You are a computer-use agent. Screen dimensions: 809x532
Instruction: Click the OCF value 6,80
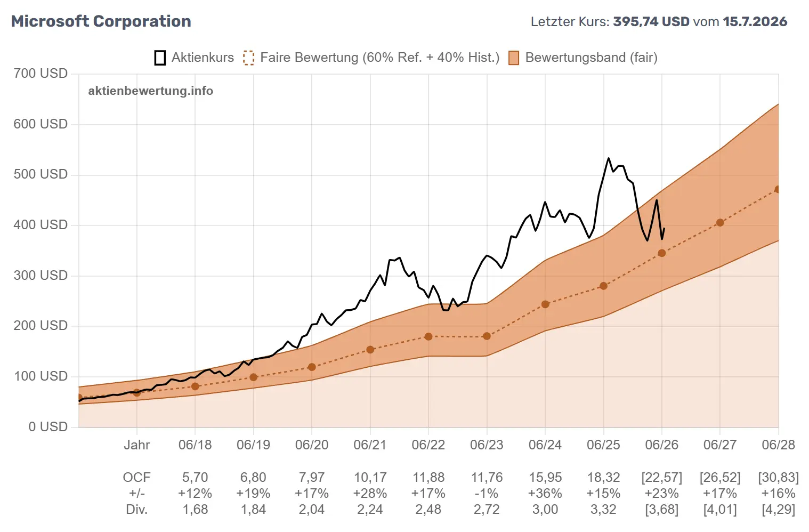tap(254, 478)
